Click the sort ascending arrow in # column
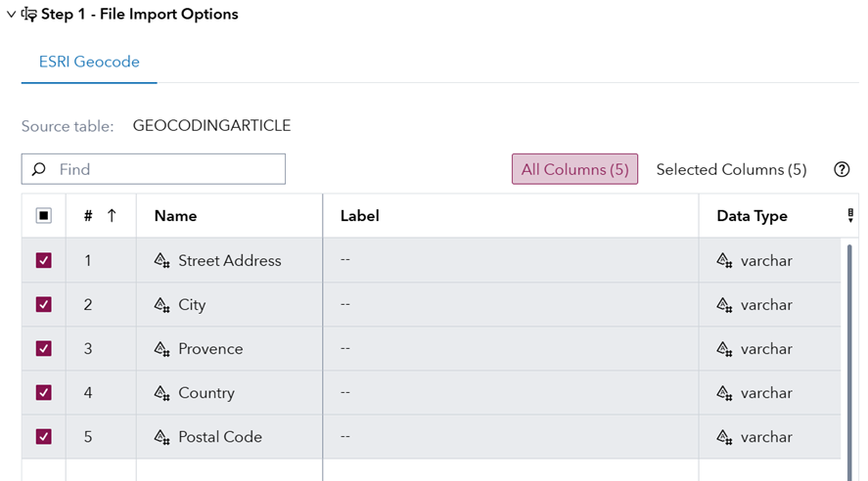 (x=112, y=216)
